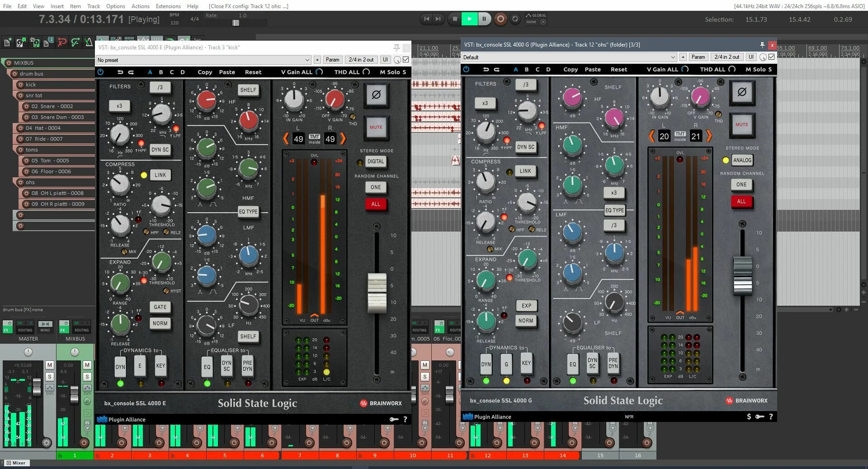Click the phase invert Ø button in SSL 4000 E

(376, 95)
